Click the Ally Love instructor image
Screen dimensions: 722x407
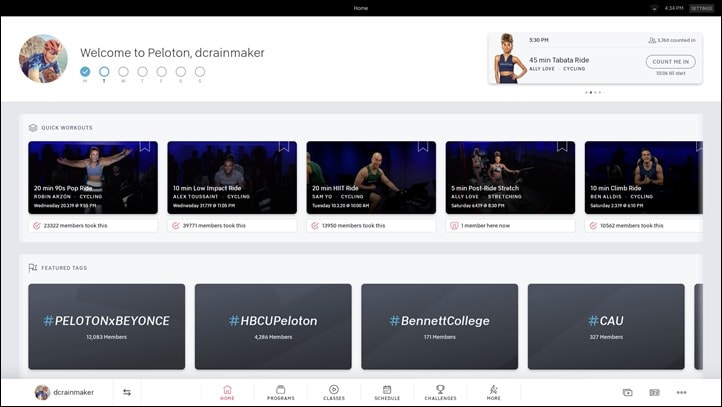[x=508, y=58]
